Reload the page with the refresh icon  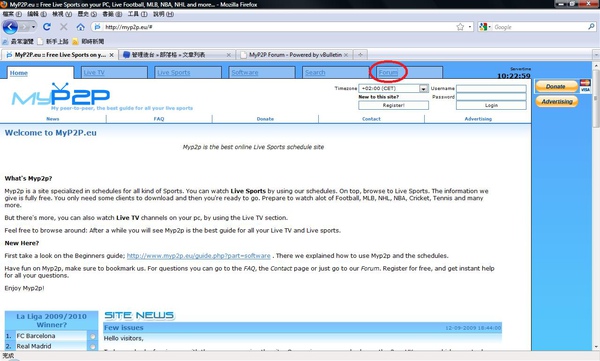coord(47,27)
